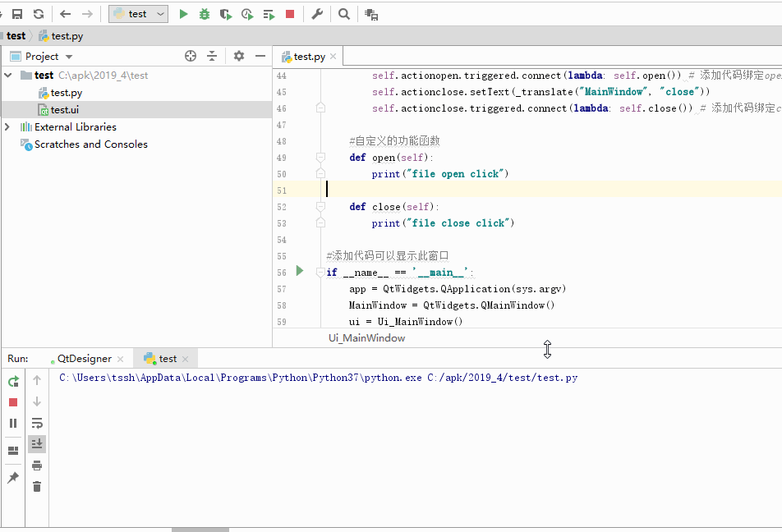
Task: Stop the running process in the main toolbar
Action: [x=290, y=14]
